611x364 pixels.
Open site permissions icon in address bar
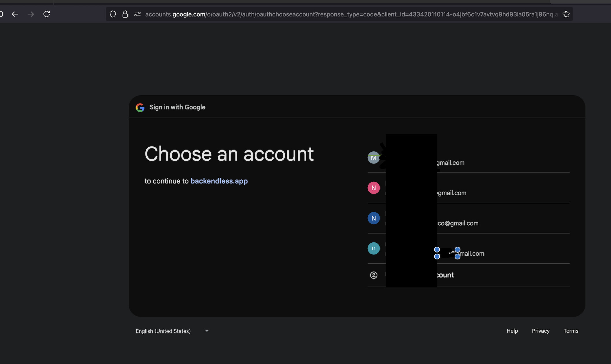click(x=138, y=14)
